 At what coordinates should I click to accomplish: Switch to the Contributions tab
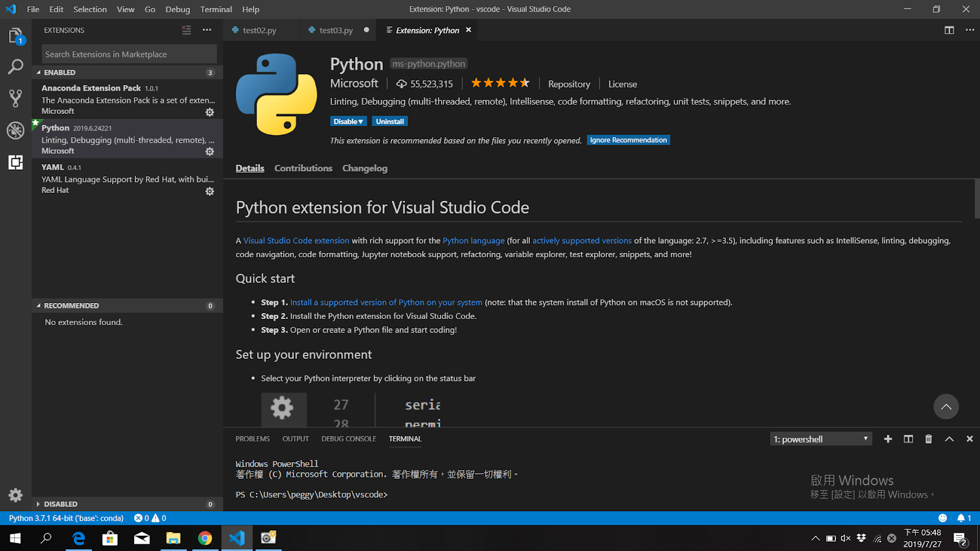pyautogui.click(x=303, y=168)
